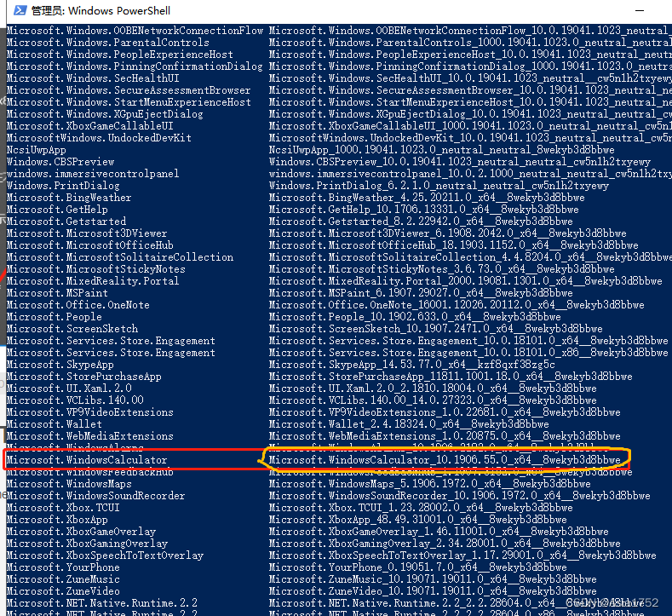Viewport: 672px width, 616px height.
Task: Click Microsoft.XboxGamingOverlay name entry
Action: (87, 544)
